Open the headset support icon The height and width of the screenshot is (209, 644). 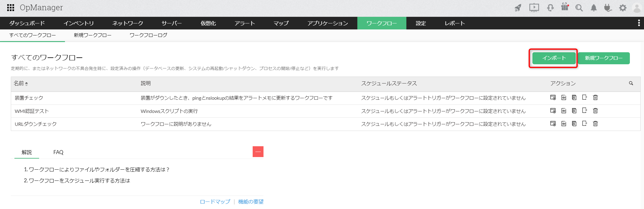[x=550, y=8]
